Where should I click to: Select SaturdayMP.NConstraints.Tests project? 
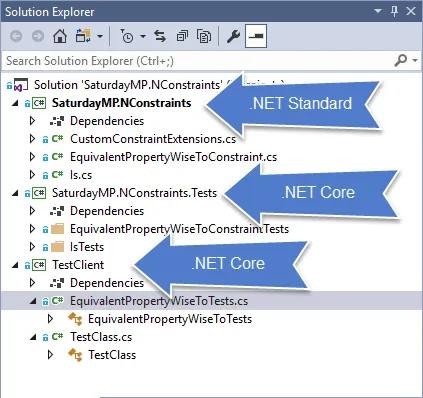[x=134, y=193]
